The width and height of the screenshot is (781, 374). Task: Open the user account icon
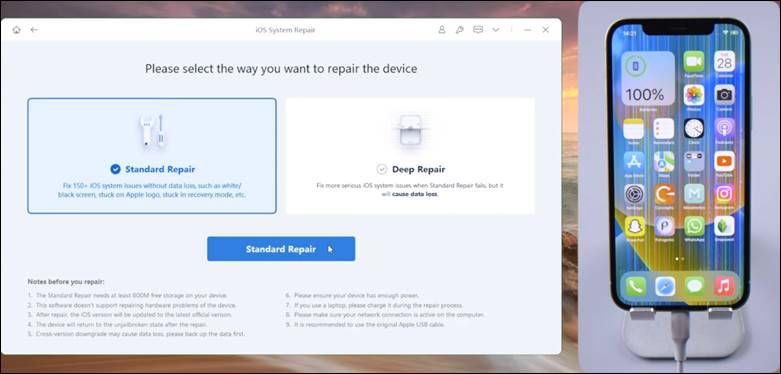(442, 30)
